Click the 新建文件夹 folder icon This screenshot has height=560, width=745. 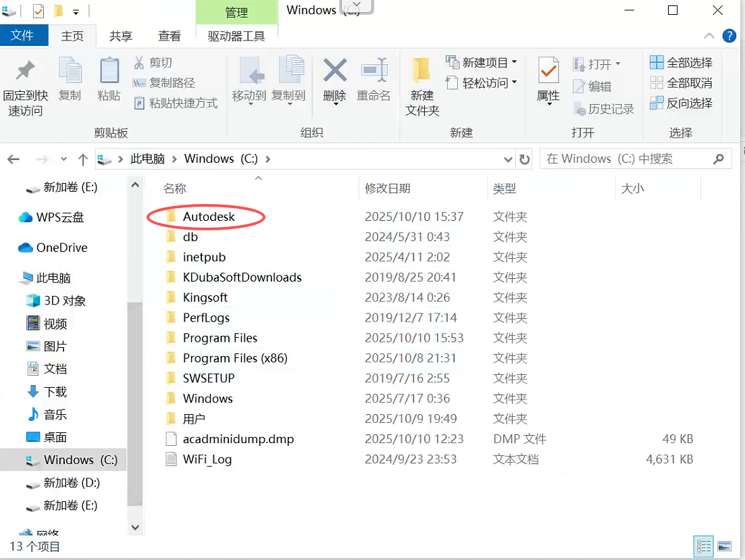pos(422,70)
